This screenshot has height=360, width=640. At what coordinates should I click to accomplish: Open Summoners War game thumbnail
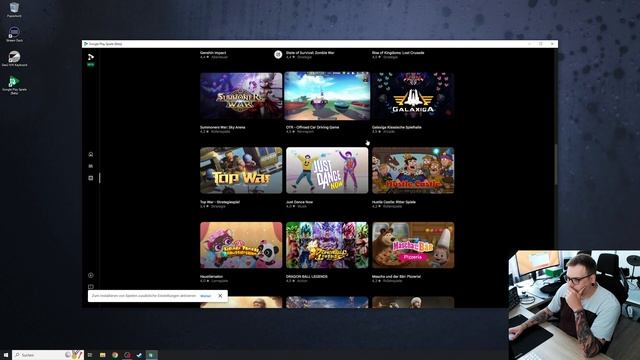point(241,96)
